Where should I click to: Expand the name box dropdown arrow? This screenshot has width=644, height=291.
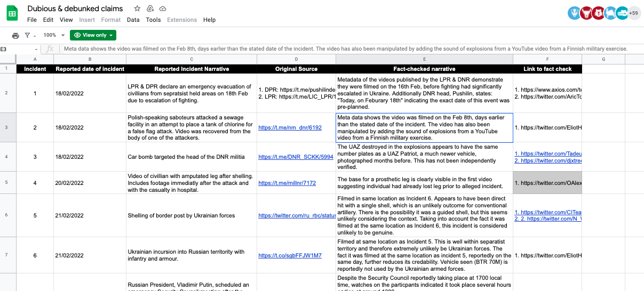(x=36, y=49)
